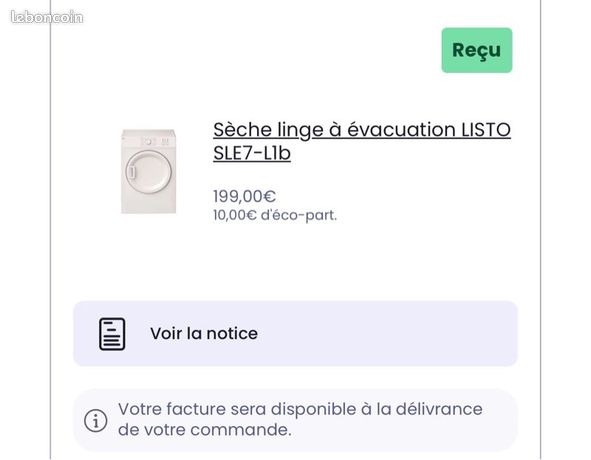The image size is (591, 460).
Task: Select the 199,00€ price text
Action: coord(245,196)
